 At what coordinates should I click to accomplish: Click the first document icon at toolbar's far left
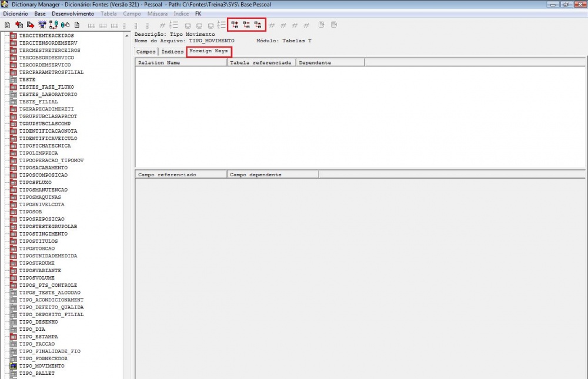coord(7,25)
